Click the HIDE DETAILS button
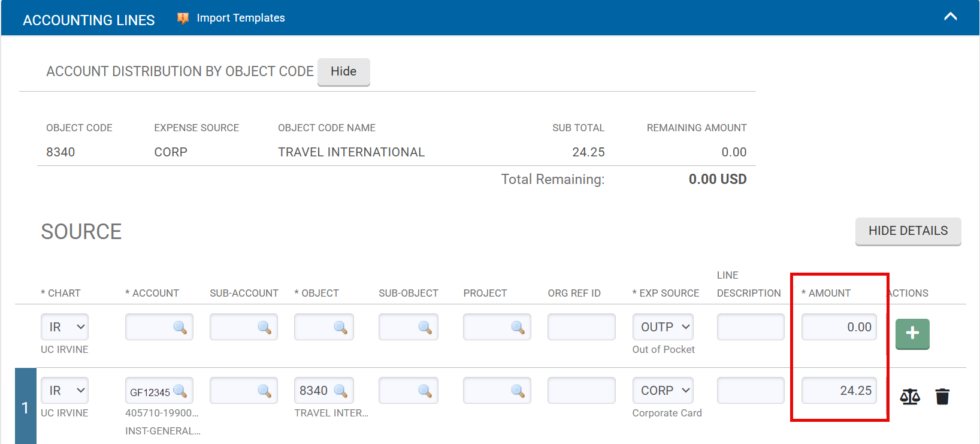Viewport: 980px width, 444px height. pyautogui.click(x=908, y=231)
